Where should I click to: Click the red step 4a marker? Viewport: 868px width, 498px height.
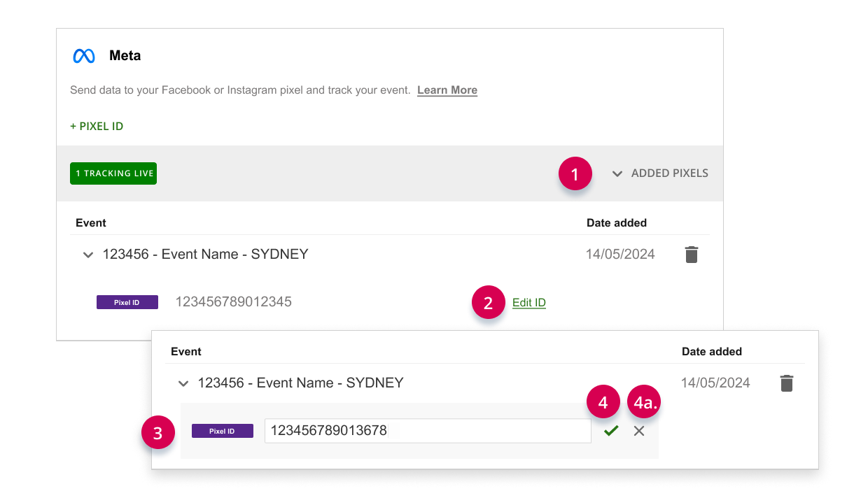tap(645, 403)
